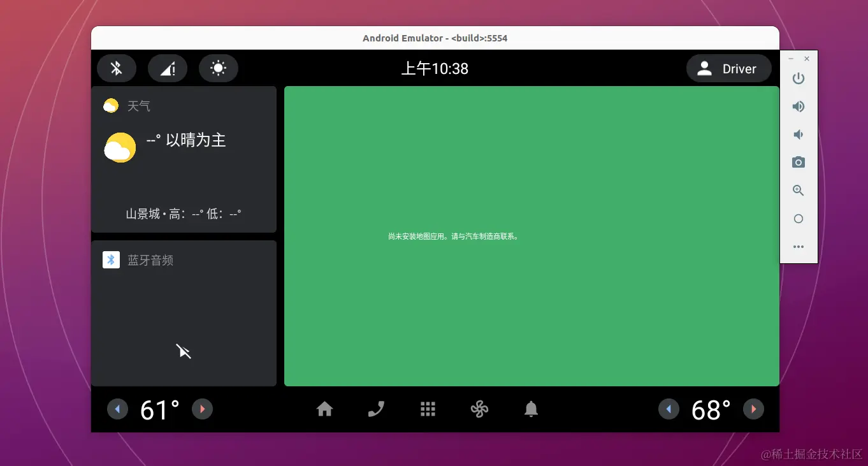Screen dimensions: 868x466
Task: Select the cellular signal status icon
Action: click(167, 68)
